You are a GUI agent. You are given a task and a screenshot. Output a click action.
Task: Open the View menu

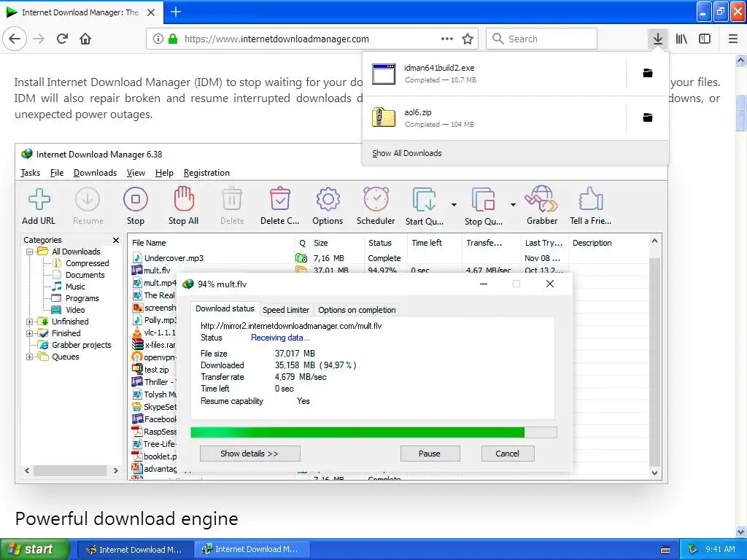click(136, 173)
